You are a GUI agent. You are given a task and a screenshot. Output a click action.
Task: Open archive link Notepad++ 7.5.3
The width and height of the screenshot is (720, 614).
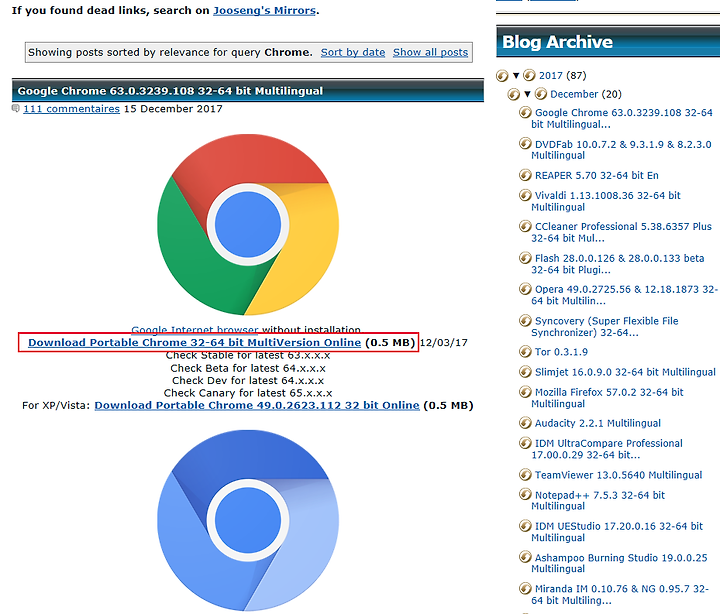pyautogui.click(x=598, y=501)
